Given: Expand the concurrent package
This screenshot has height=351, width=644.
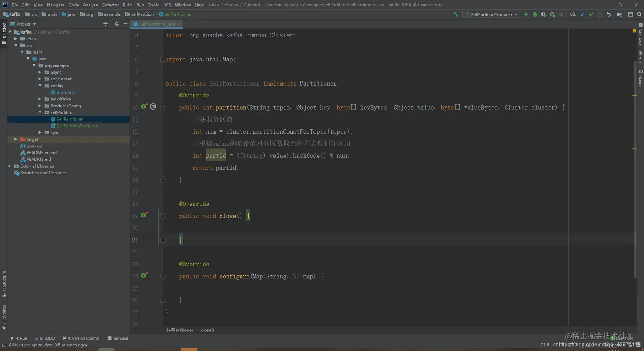Looking at the screenshot, I should point(40,79).
